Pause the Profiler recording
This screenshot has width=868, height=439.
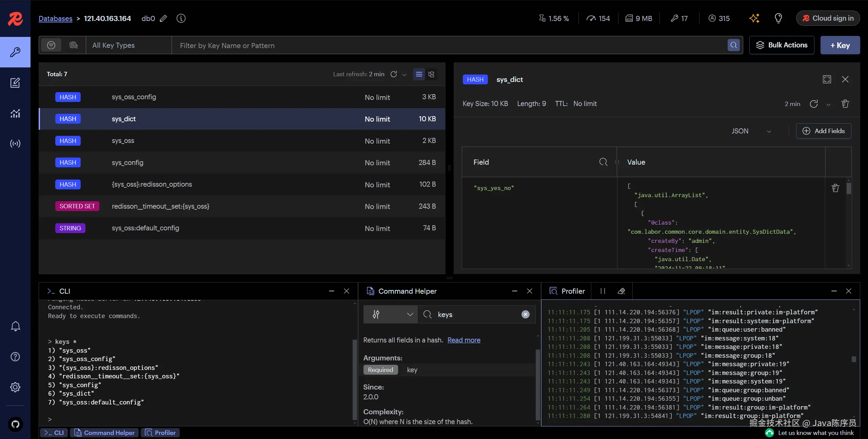point(603,291)
